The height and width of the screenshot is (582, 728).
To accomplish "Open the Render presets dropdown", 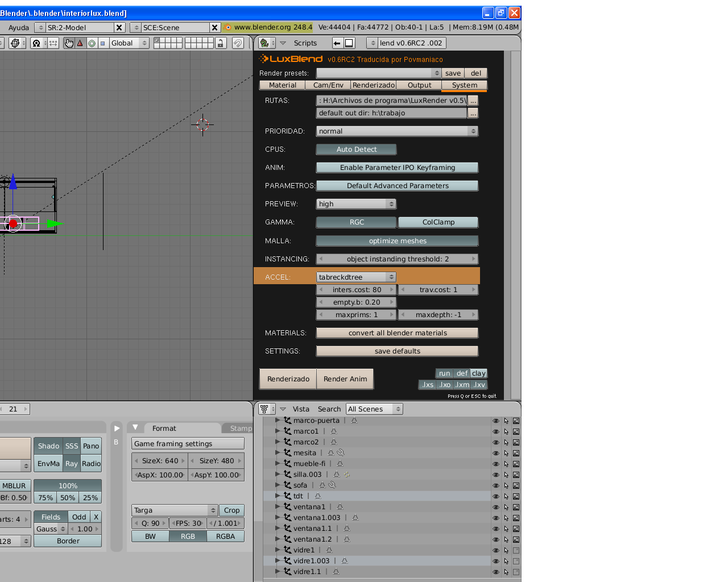I will pyautogui.click(x=379, y=73).
